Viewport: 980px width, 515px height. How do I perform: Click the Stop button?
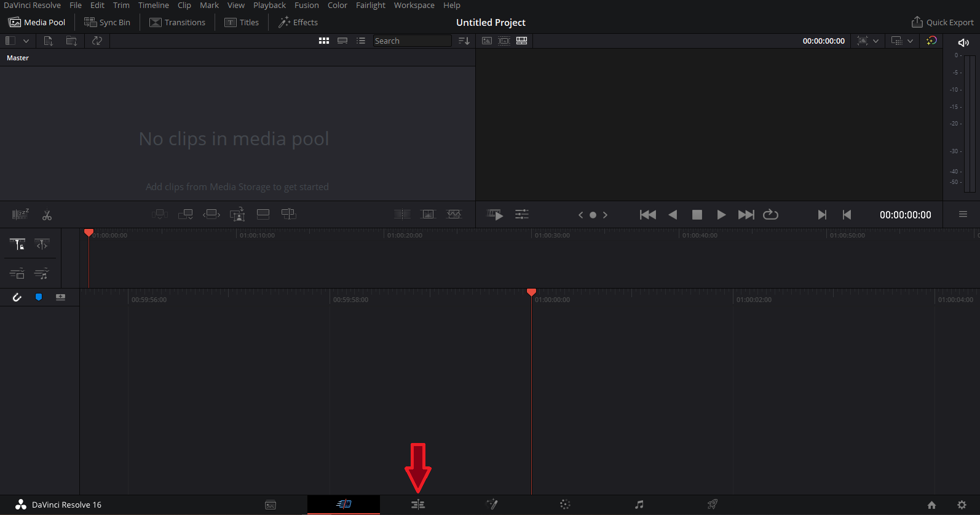(x=697, y=215)
